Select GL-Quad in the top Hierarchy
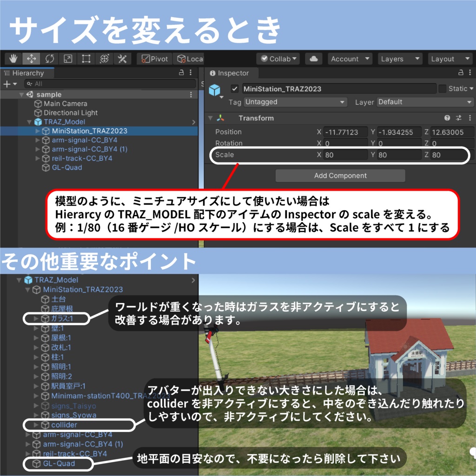The image size is (476, 476). tap(67, 167)
